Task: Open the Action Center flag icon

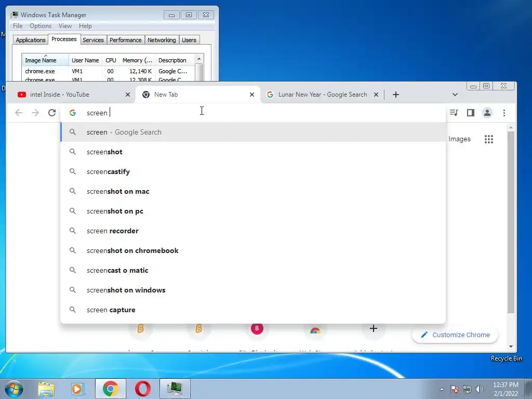Action: [455, 389]
